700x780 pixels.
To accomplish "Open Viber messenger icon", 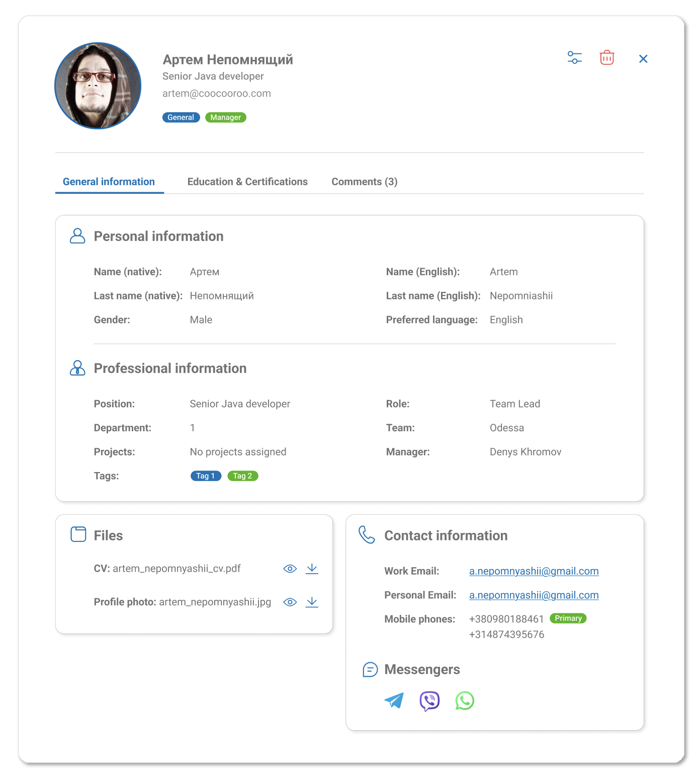I will [x=429, y=700].
